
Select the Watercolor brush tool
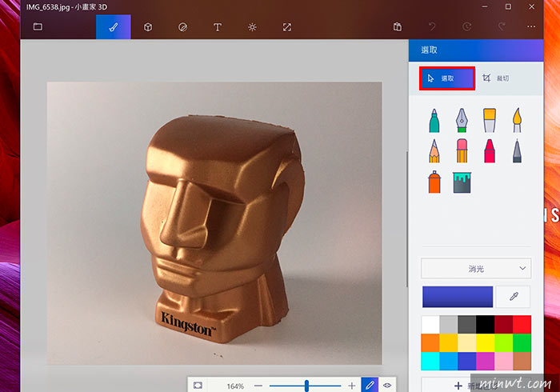(x=517, y=121)
